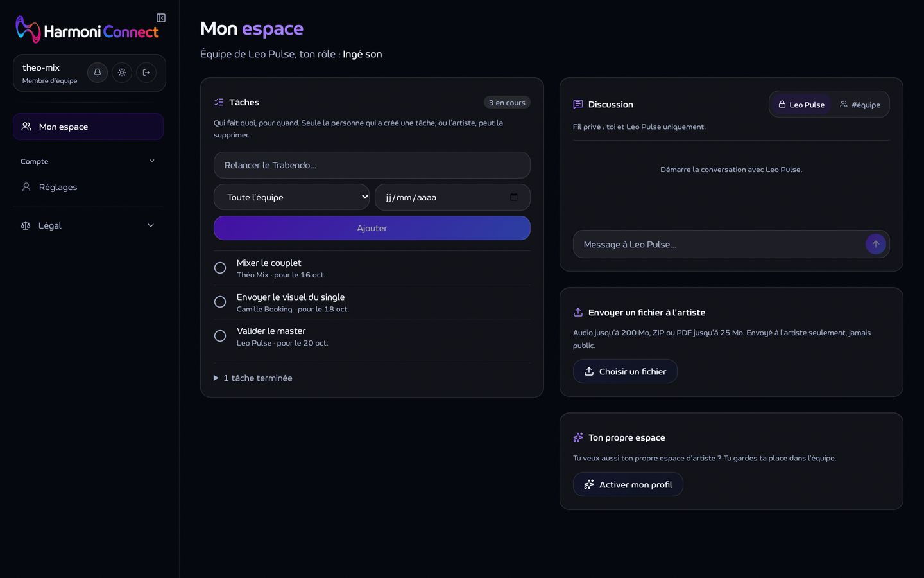924x578 pixels.
Task: Collapse the sidebar with the panel icon
Action: coord(161,18)
